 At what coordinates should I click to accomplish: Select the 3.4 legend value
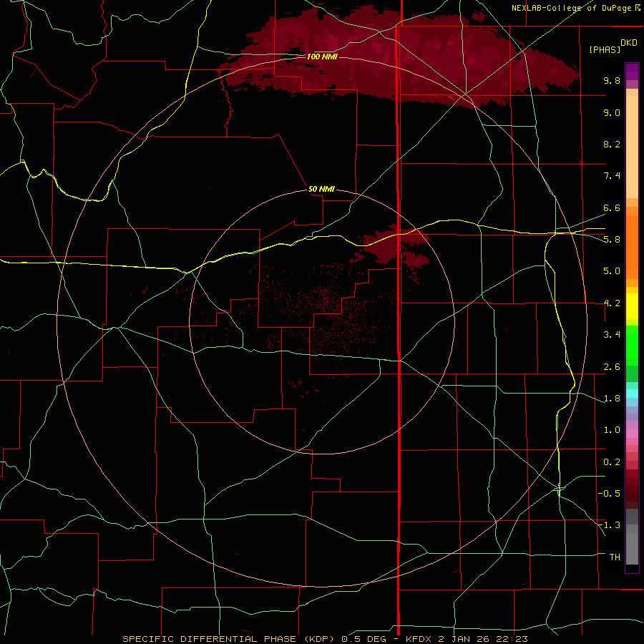(x=612, y=335)
